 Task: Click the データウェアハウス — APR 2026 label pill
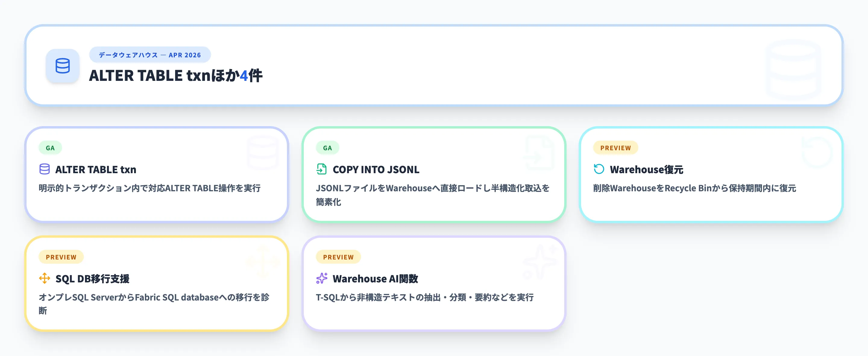(x=150, y=55)
